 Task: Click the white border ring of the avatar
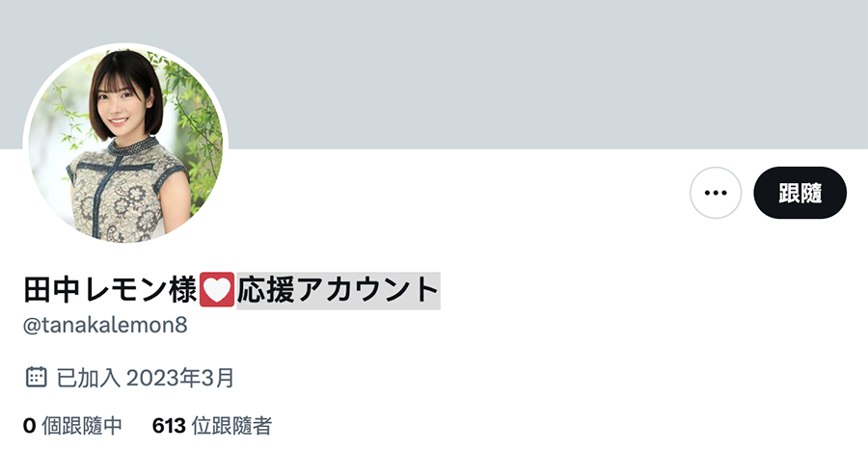[x=125, y=45]
